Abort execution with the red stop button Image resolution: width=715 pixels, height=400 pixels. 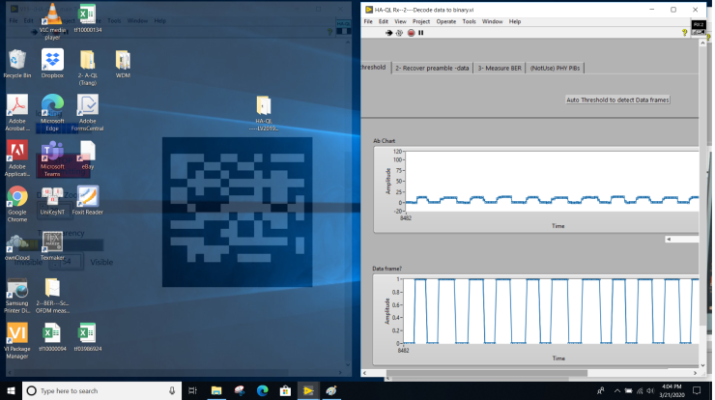411,33
